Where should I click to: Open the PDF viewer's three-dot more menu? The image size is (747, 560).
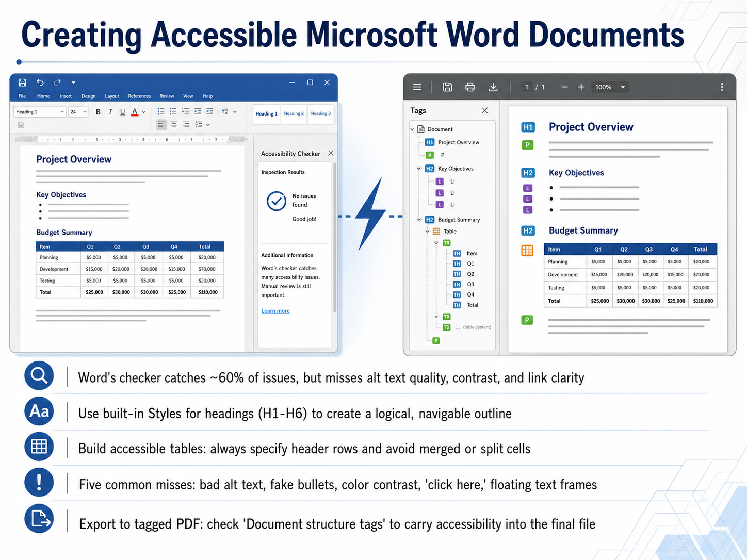(x=722, y=87)
